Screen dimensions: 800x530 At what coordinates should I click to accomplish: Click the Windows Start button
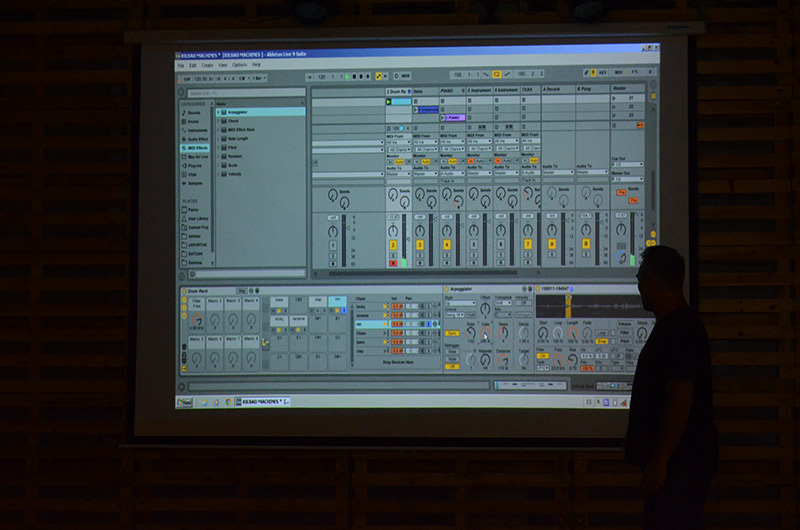(x=185, y=402)
